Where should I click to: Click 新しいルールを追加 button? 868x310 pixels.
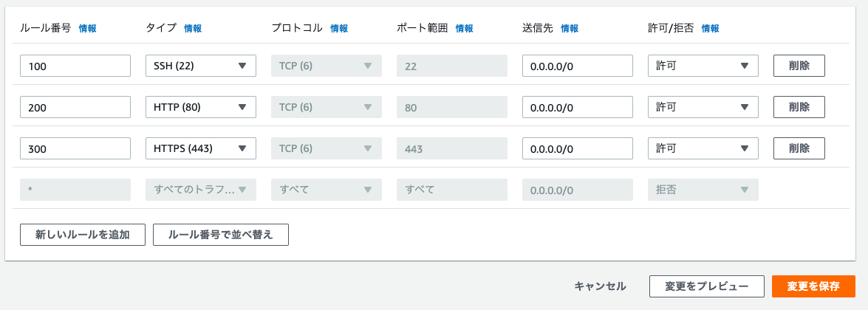pyautogui.click(x=83, y=235)
